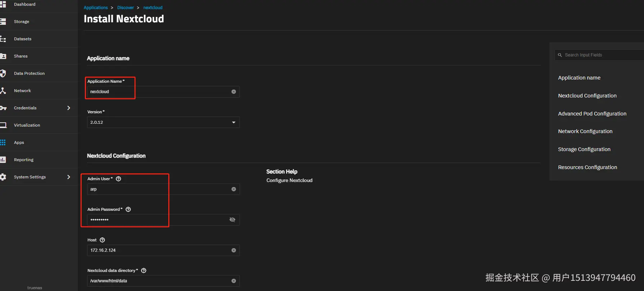Open Reporting from the sidebar
644x291 pixels.
(24, 160)
